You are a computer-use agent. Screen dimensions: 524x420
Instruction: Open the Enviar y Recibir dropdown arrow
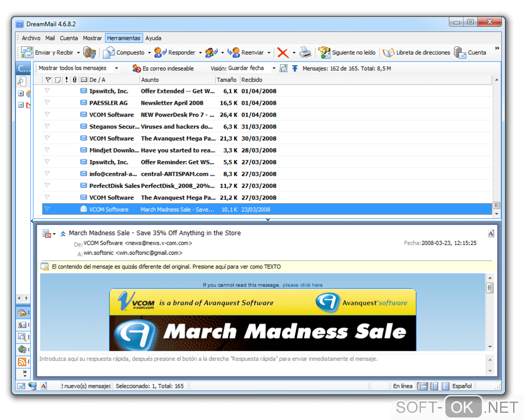[79, 53]
